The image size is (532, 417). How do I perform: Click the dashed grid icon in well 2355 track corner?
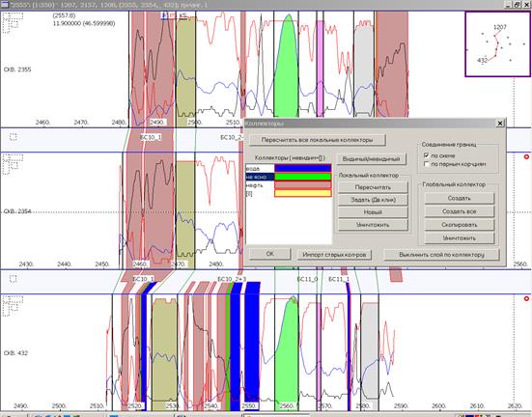click(x=13, y=23)
